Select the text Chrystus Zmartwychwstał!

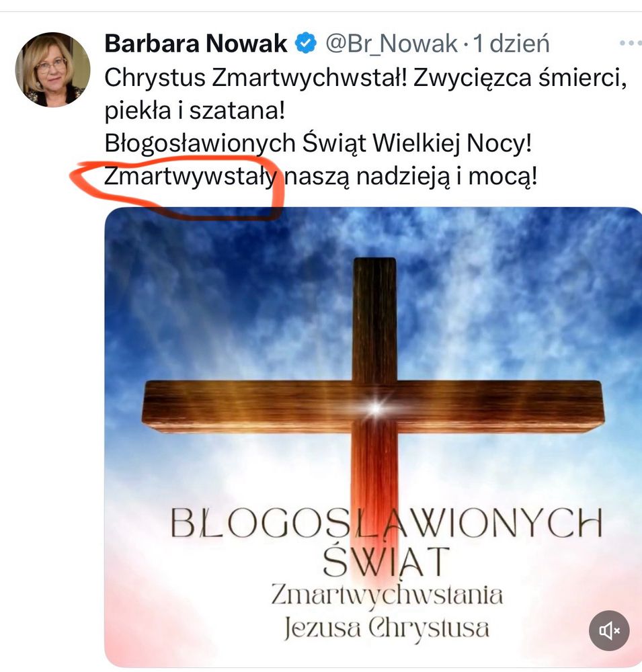coord(255,78)
